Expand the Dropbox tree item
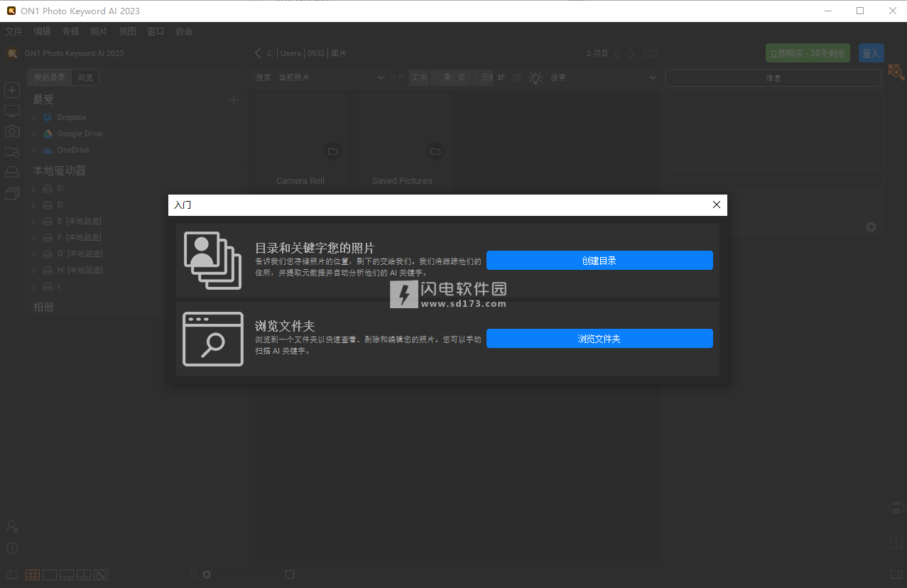Viewport: 907px width, 588px height. (33, 118)
